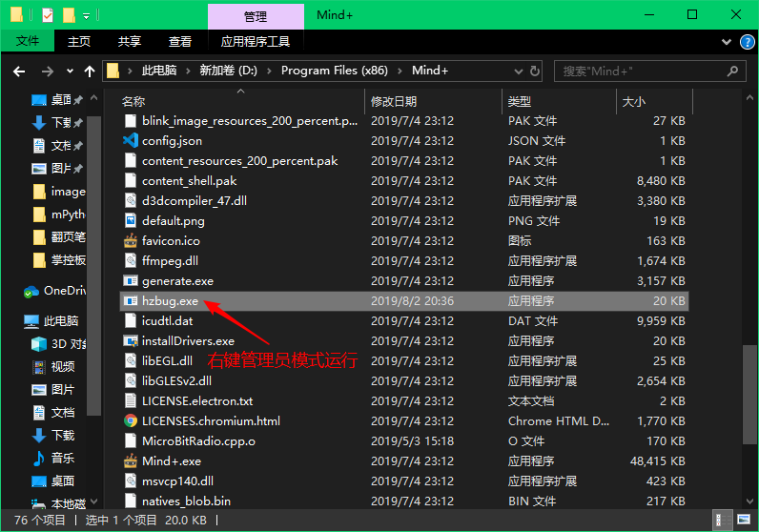Open 3D 对象 in navigation pane
This screenshot has width=759, height=532.
pyautogui.click(x=58, y=343)
